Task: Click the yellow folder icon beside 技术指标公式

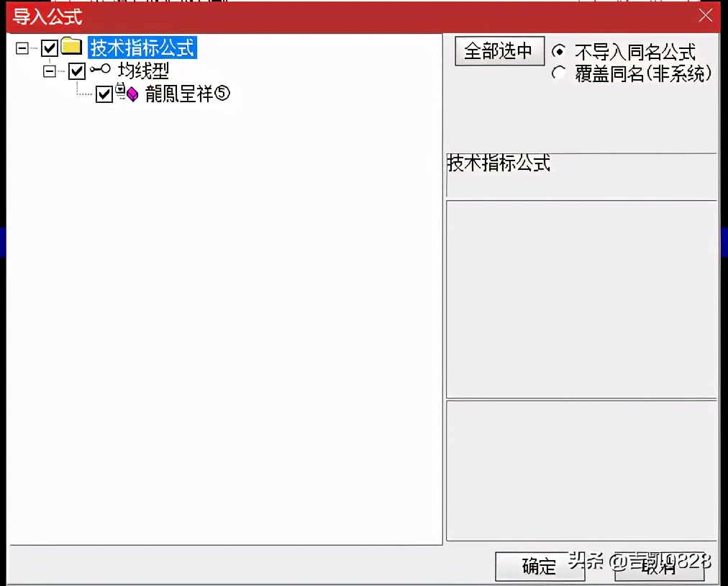Action: point(72,48)
